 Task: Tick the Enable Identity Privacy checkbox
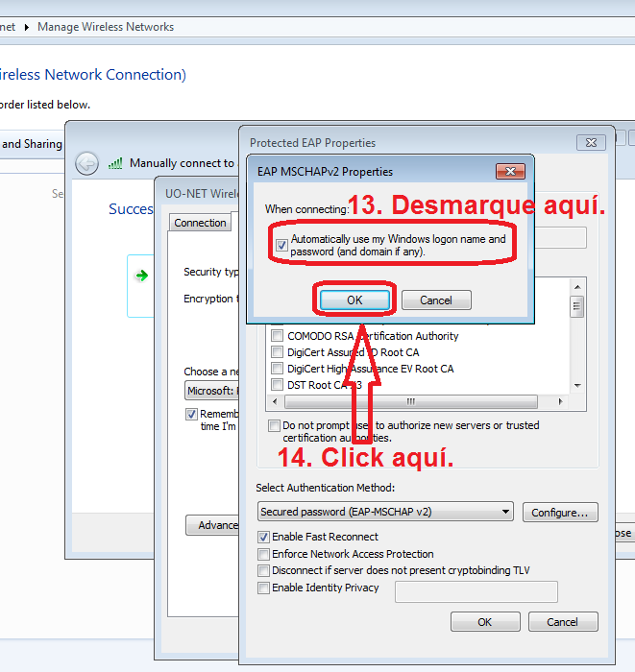point(264,588)
